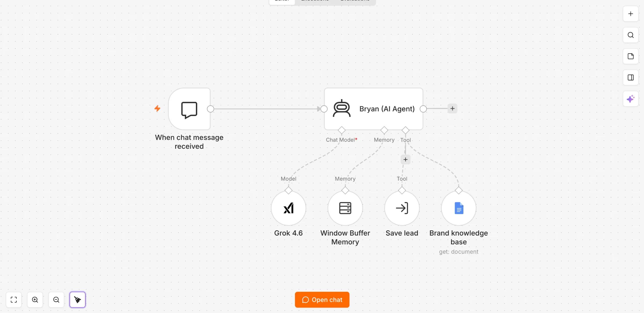Image resolution: width=644 pixels, height=313 pixels.
Task: Open the Bryan AI Agent node
Action: pyautogui.click(x=374, y=109)
